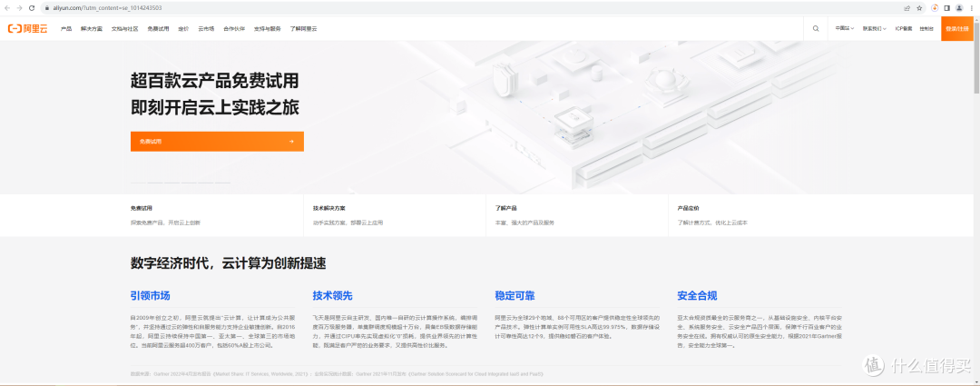The image size is (980, 386).
Task: Open the 解决方案 navigation menu
Action: [92, 29]
